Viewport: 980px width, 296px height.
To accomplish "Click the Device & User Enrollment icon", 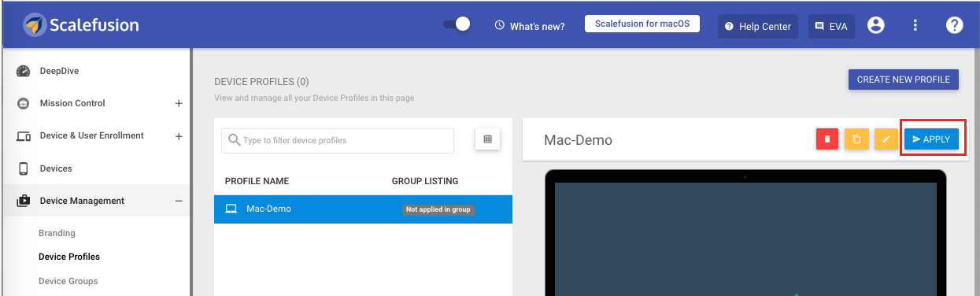I will click(24, 136).
